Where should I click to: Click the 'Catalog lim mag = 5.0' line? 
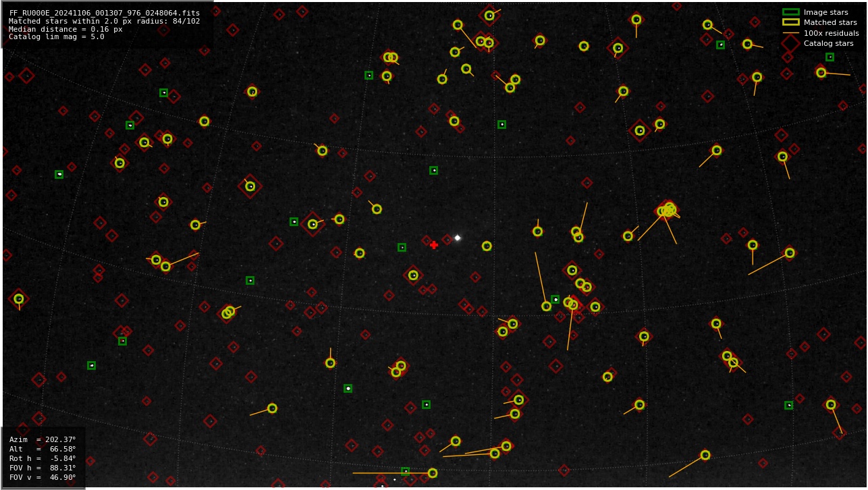click(57, 37)
